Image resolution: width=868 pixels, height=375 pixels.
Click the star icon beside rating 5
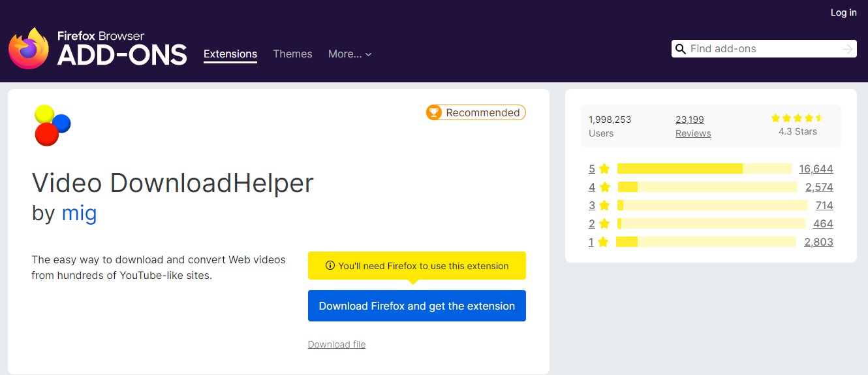pos(604,169)
